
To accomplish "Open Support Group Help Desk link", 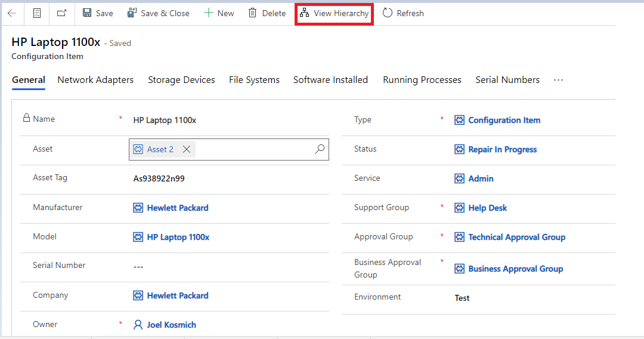I will 488,208.
